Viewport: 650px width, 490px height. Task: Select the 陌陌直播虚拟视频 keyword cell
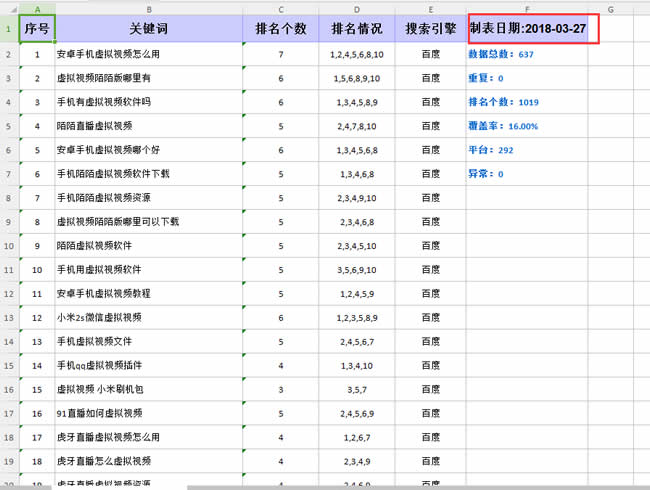149,126
